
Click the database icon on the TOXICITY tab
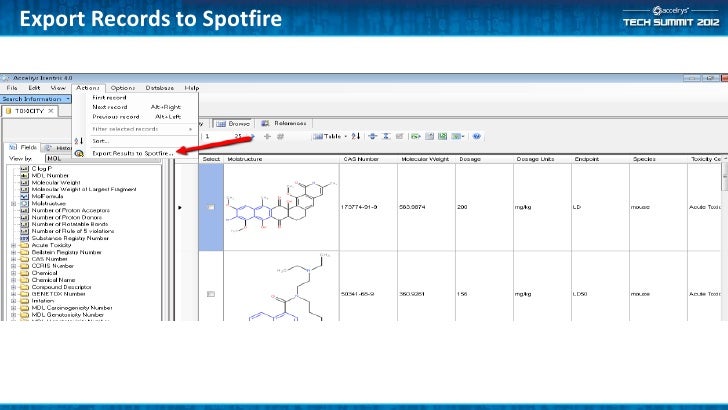(8, 111)
